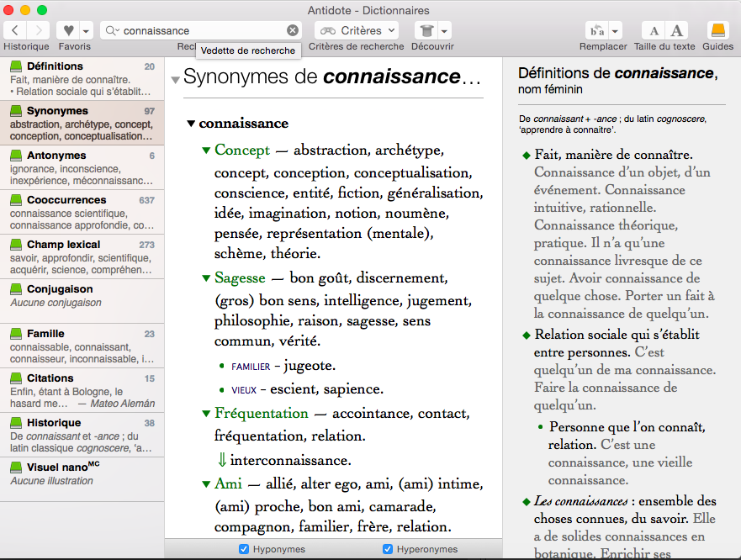Look up the synonym sapience
Image resolution: width=741 pixels, height=560 pixels.
click(x=350, y=389)
